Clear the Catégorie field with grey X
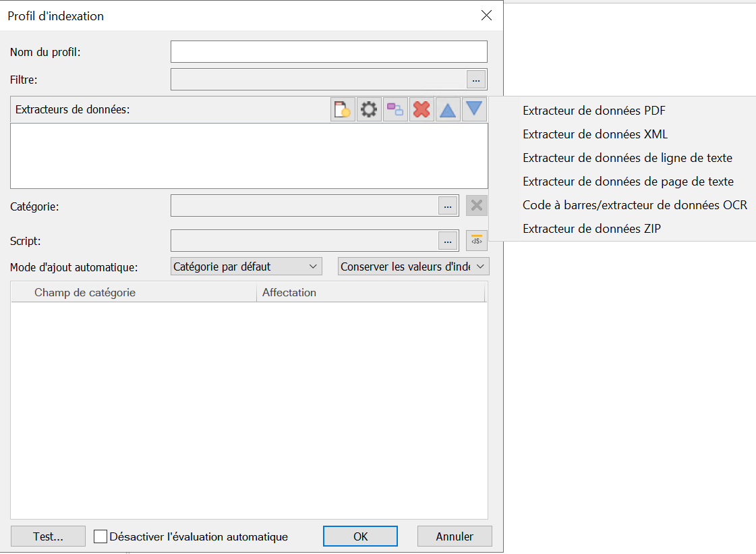Image resolution: width=756 pixels, height=554 pixels. (x=477, y=206)
